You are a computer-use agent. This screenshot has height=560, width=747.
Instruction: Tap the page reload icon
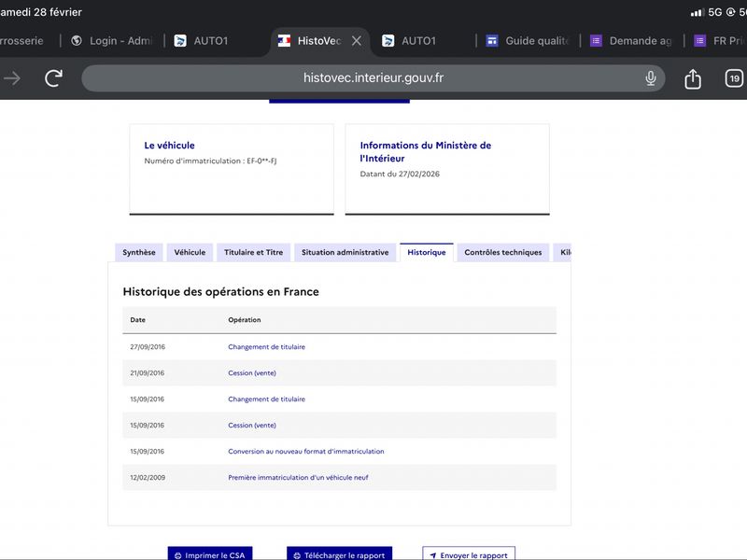coord(54,78)
